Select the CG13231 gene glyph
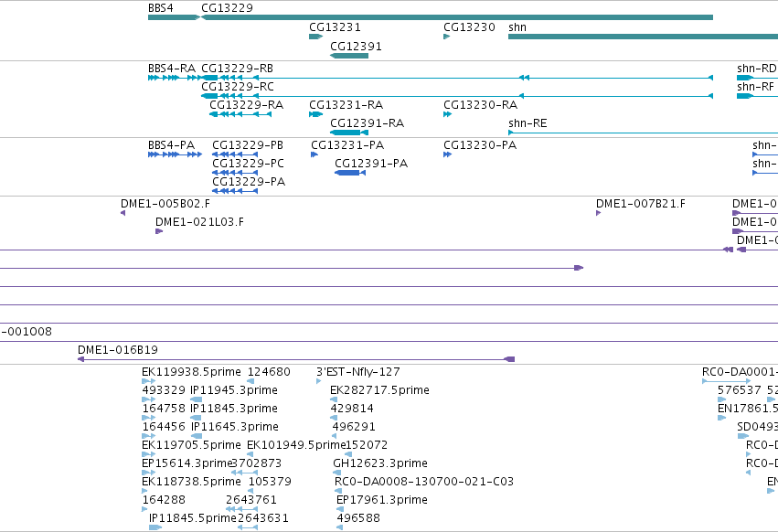The height and width of the screenshot is (532, 778). 316,37
